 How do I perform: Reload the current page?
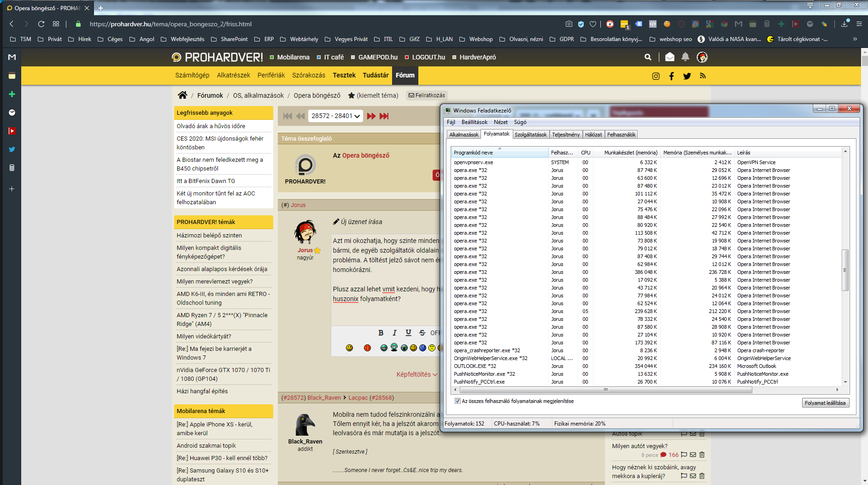click(x=41, y=24)
